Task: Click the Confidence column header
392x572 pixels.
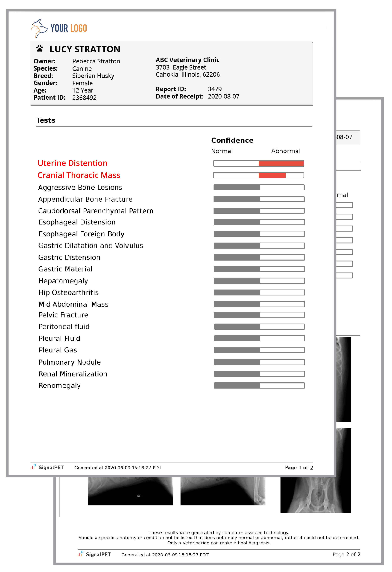Action: (x=232, y=140)
